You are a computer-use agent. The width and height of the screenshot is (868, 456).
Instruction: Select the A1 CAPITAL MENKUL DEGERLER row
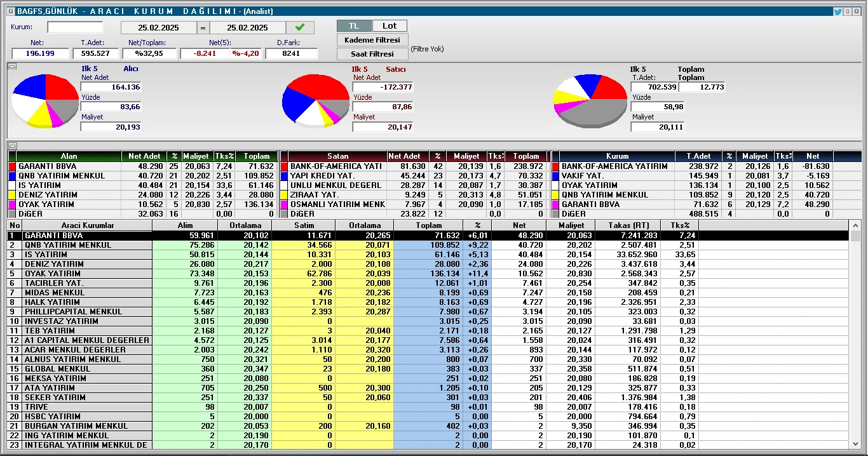(x=429, y=340)
